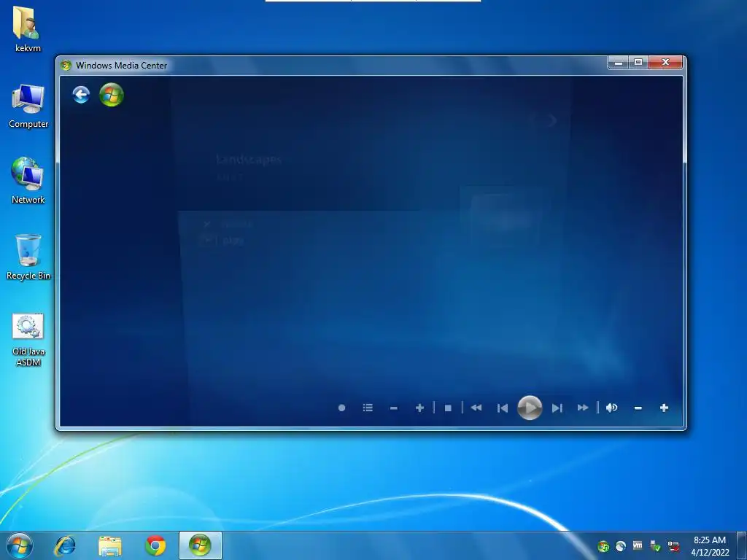Skip to previous track button
Image resolution: width=747 pixels, height=560 pixels.
coord(503,408)
